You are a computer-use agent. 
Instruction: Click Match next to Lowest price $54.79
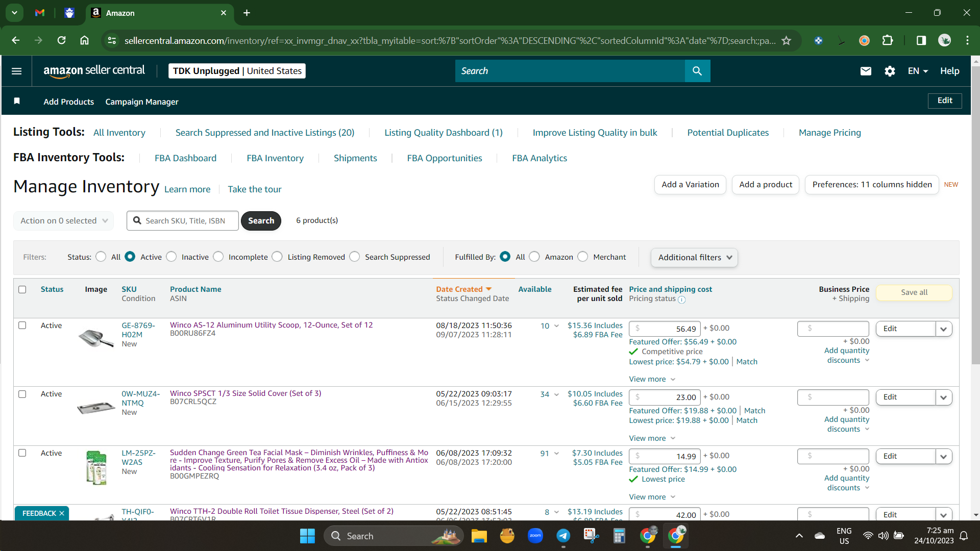pos(747,362)
